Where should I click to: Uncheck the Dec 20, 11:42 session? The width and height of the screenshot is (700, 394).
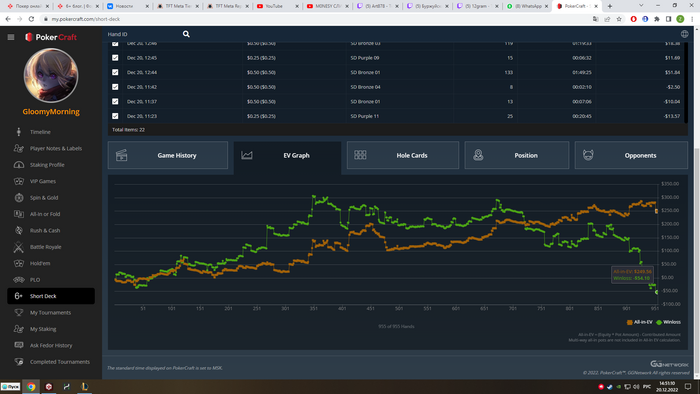tap(115, 87)
